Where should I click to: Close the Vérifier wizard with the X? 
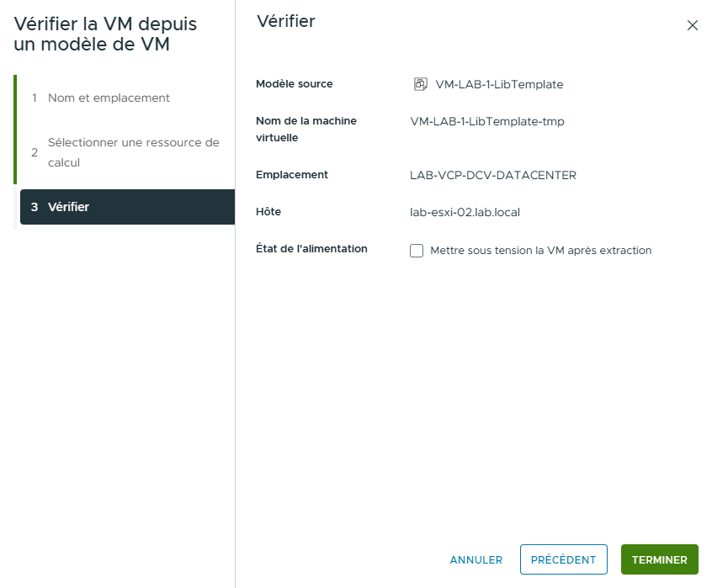[x=693, y=25]
